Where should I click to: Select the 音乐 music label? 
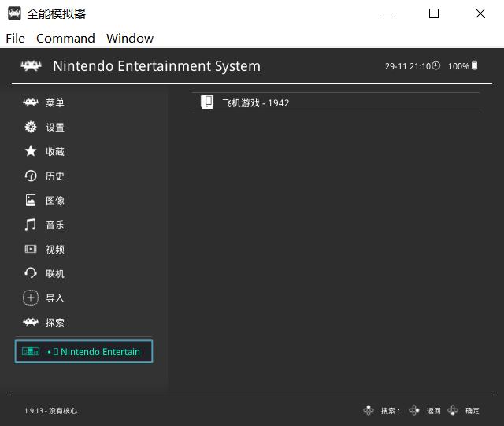pos(55,225)
